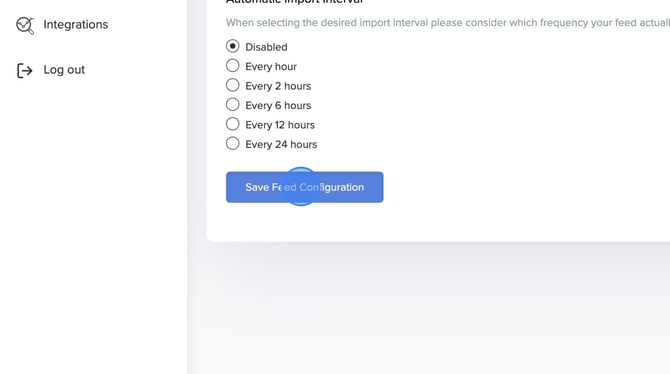The height and width of the screenshot is (374, 670).
Task: Click the "Every 12 hours" label text
Action: [280, 125]
